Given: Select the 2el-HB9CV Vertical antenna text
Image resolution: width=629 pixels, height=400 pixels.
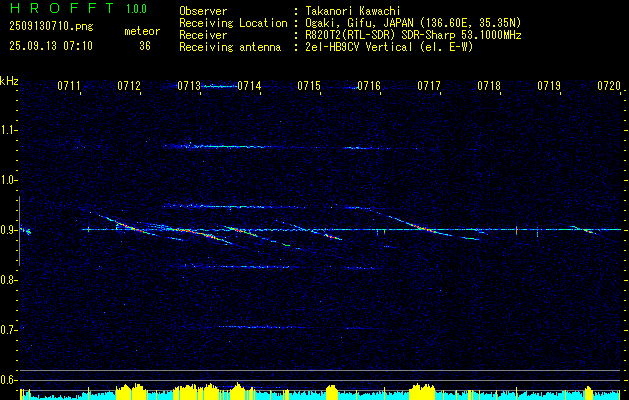Looking at the screenshot, I should point(389,47).
